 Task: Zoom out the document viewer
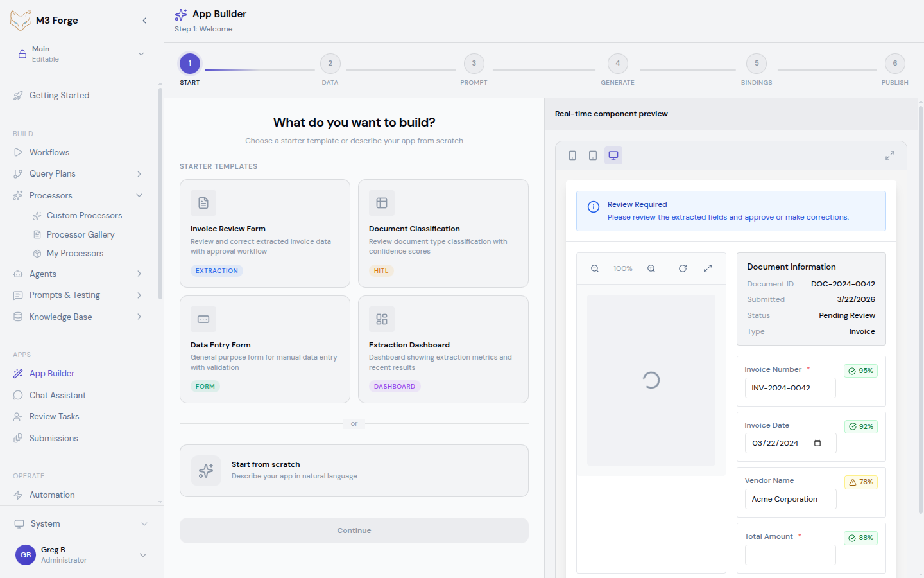click(x=595, y=268)
